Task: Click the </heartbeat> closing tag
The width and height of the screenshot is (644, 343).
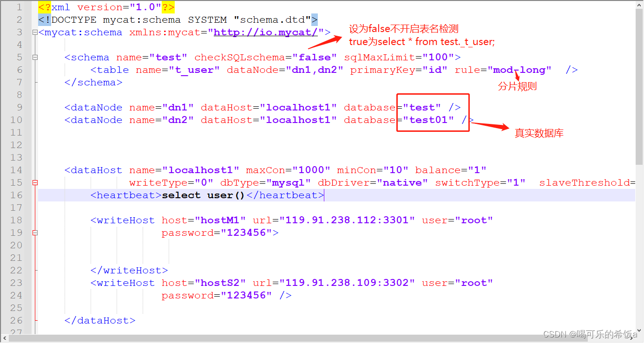Action: (x=285, y=195)
